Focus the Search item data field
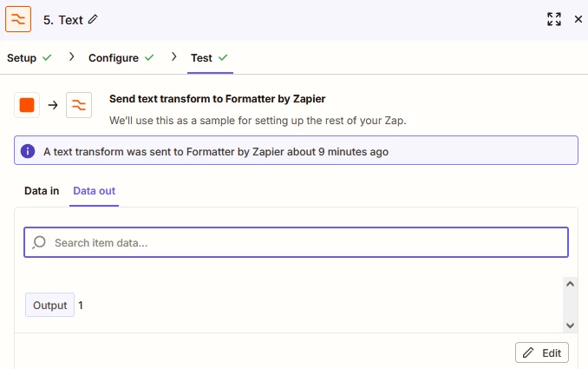This screenshot has width=588, height=369. pyautogui.click(x=297, y=242)
